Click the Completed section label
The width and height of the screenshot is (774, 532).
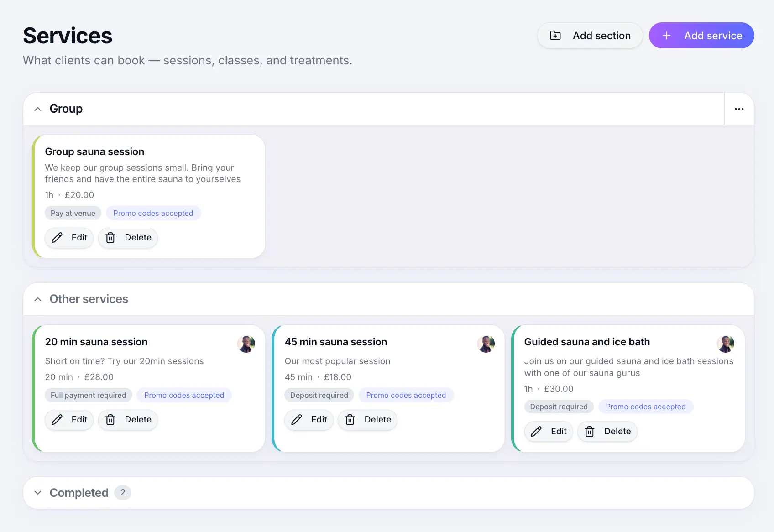tap(79, 493)
